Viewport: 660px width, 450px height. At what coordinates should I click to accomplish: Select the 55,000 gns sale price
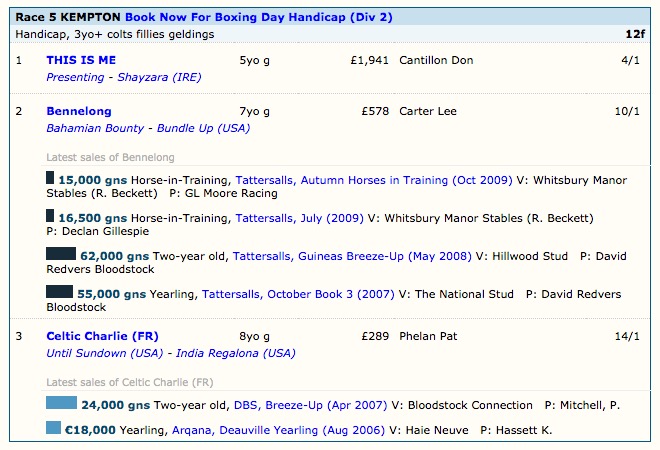(112, 294)
